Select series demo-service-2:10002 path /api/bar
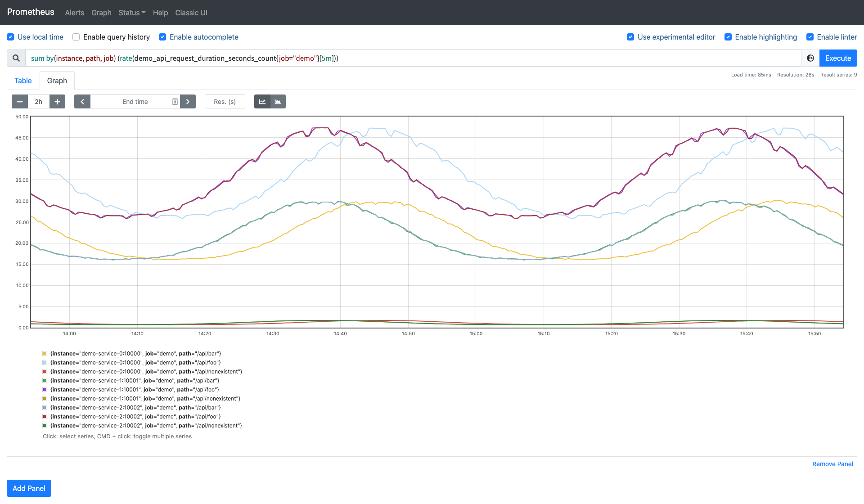 (136, 408)
